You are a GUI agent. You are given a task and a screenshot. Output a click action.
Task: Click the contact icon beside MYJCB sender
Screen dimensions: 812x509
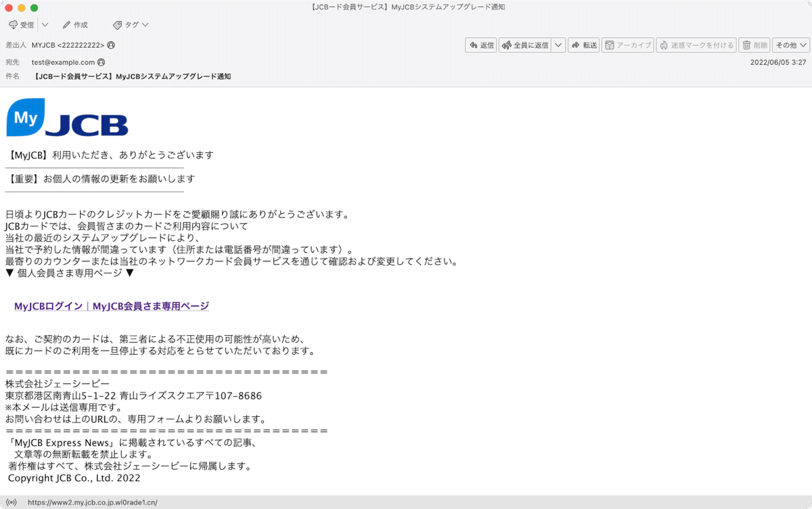[x=111, y=45]
